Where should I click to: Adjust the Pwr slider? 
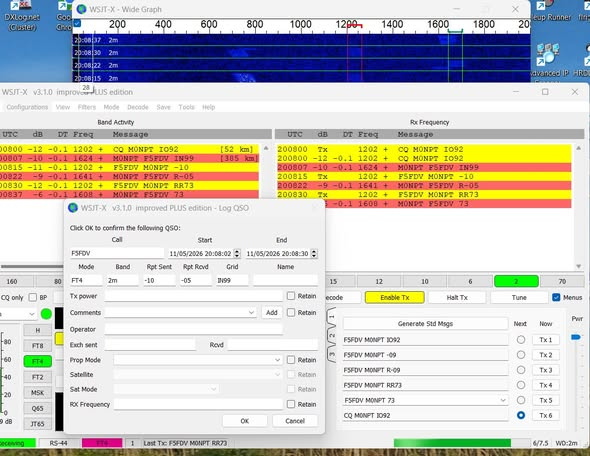click(x=576, y=337)
